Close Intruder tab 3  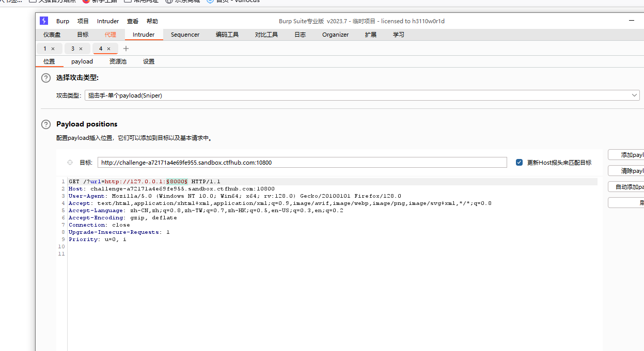coord(81,49)
